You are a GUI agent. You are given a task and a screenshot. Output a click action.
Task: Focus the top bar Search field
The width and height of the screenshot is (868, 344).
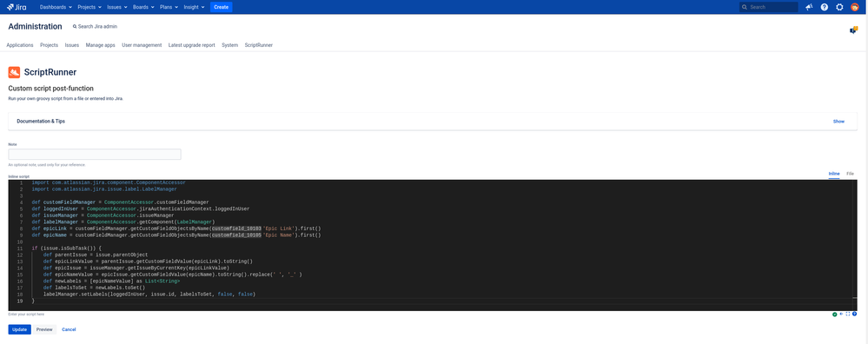tap(769, 7)
